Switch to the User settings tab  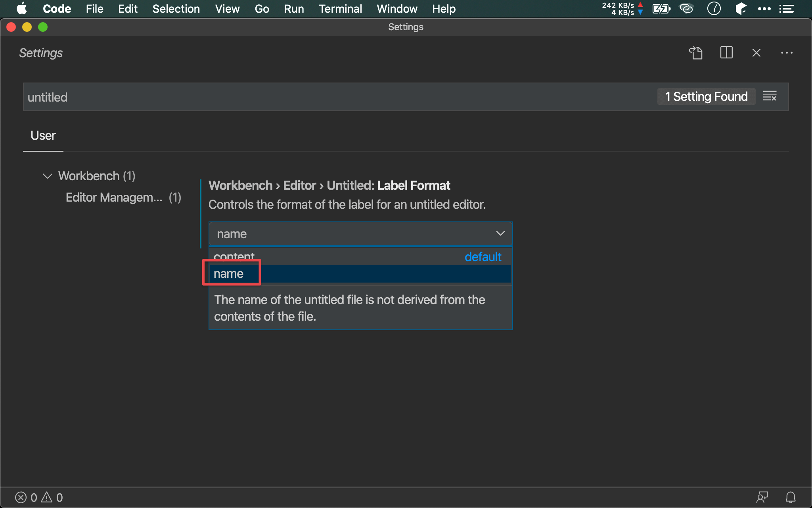pos(43,136)
